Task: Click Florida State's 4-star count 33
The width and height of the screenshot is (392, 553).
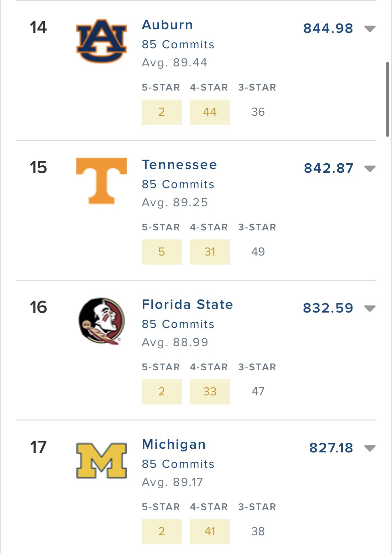Action: click(x=210, y=392)
